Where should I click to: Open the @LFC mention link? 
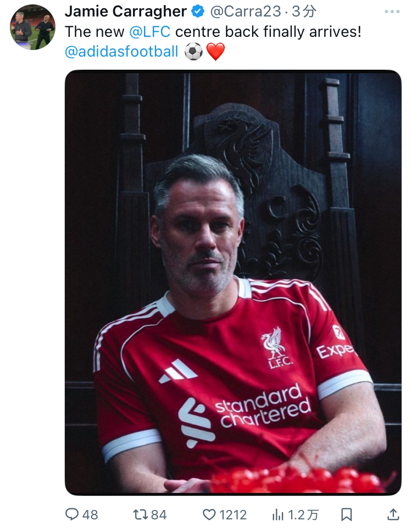[149, 32]
